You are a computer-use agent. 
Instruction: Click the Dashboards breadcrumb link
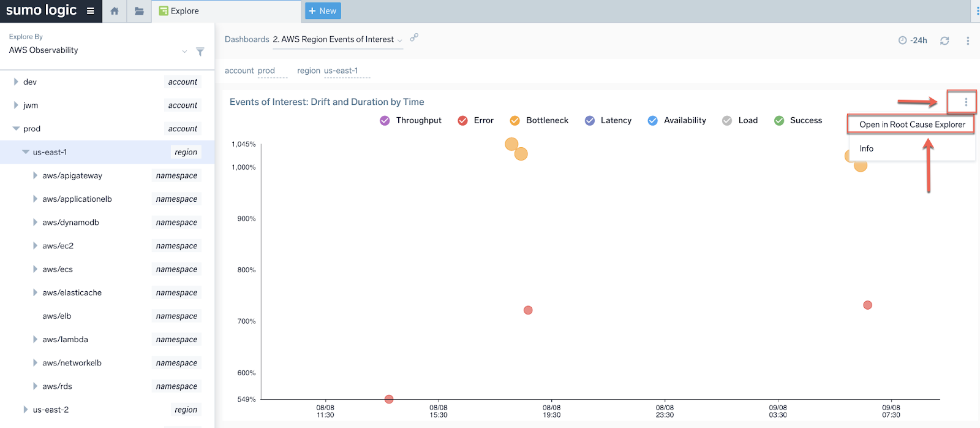point(247,39)
